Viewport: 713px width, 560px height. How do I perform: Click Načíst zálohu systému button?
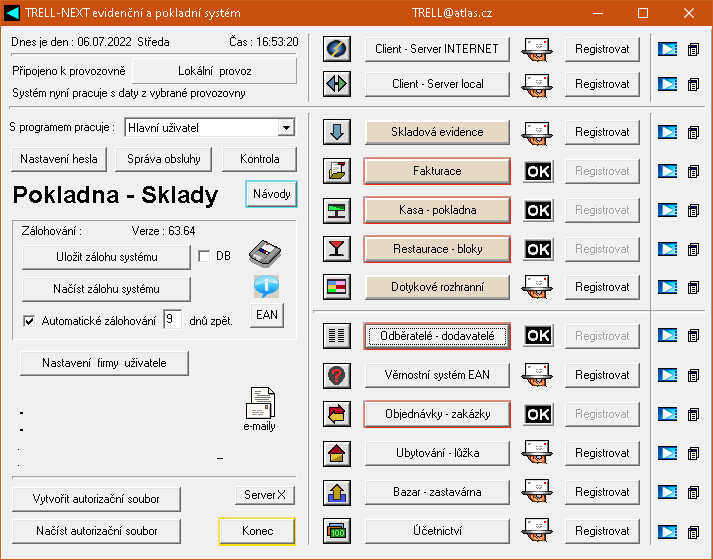(x=106, y=289)
